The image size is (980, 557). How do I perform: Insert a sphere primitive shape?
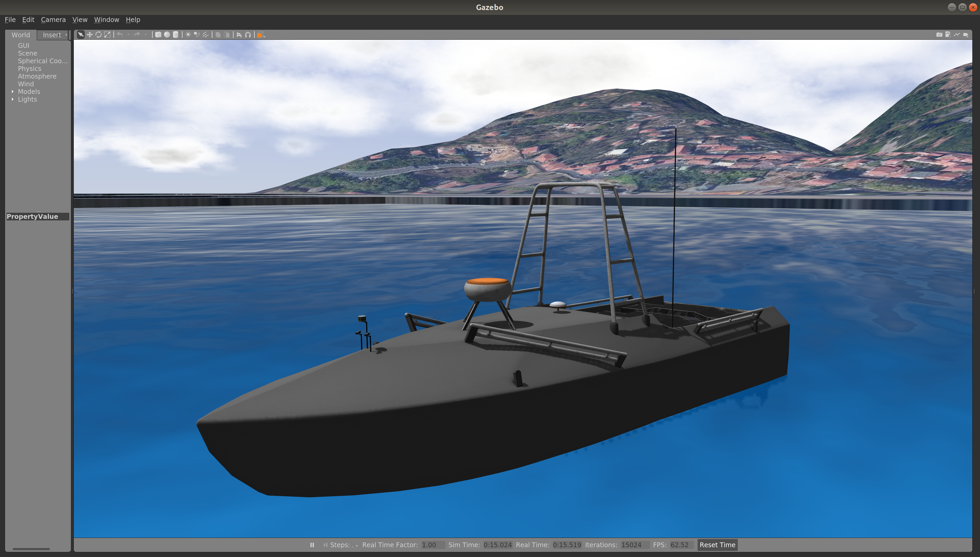click(167, 35)
